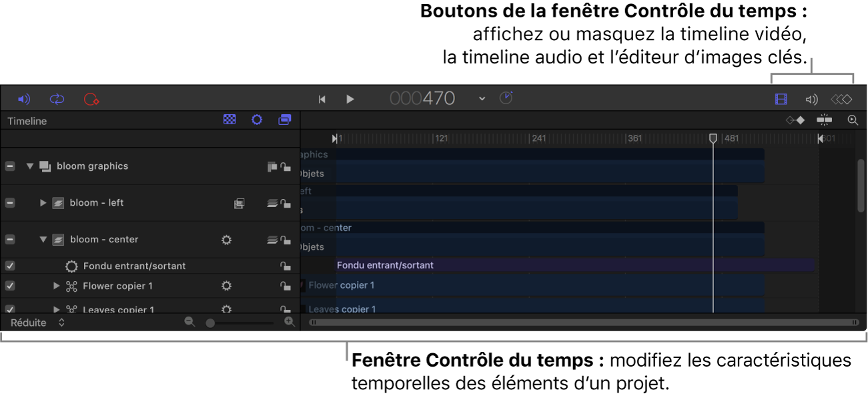Activate keyframe recording
Image resolution: width=868 pixels, height=396 pixels.
click(91, 99)
